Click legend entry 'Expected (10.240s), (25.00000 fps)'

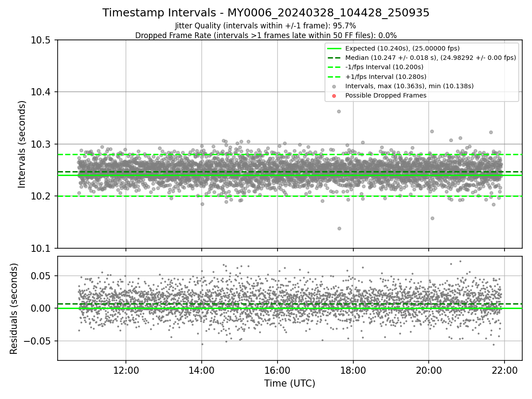point(402,48)
